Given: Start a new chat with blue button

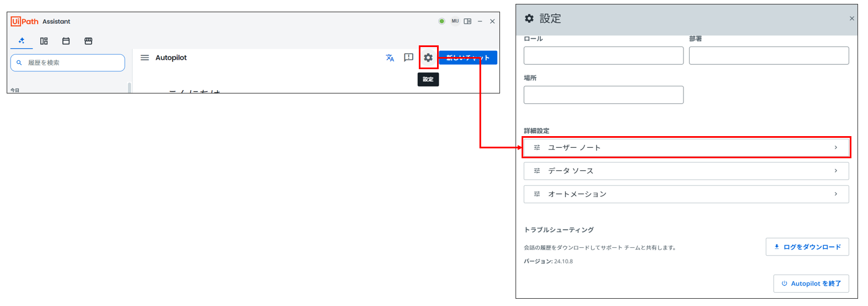Looking at the screenshot, I should [x=468, y=58].
